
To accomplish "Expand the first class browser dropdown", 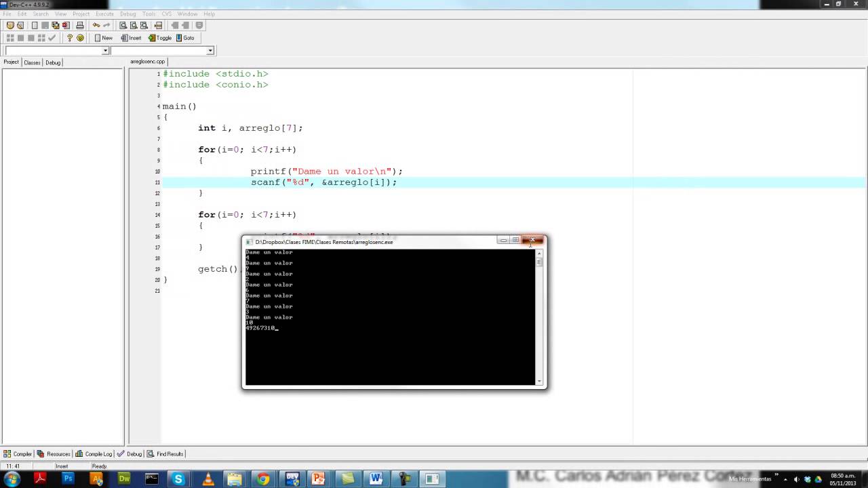I will point(105,51).
